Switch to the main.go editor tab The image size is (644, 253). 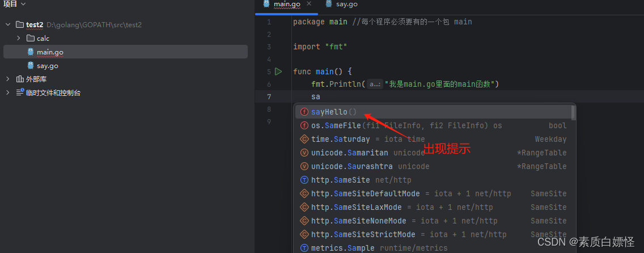pyautogui.click(x=287, y=4)
